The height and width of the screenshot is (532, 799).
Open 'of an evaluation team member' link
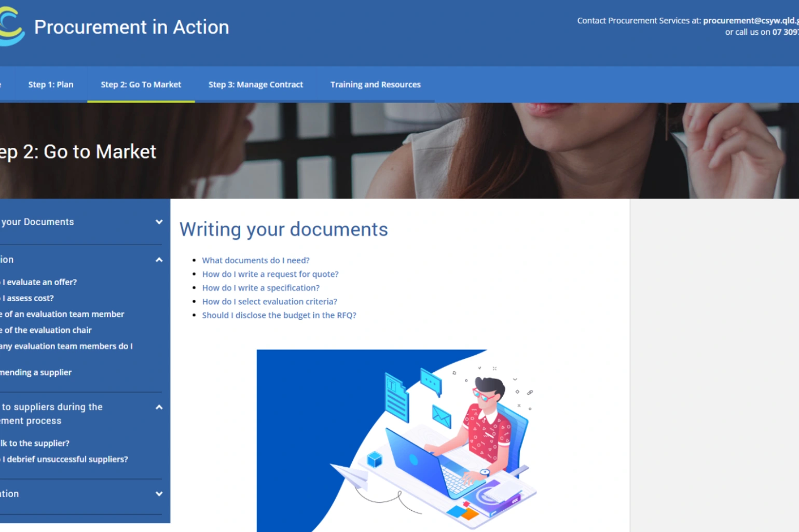(62, 314)
